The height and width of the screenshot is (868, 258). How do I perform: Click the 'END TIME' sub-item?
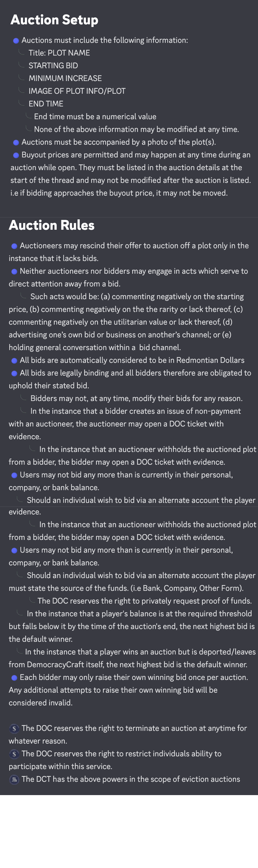[x=46, y=104]
